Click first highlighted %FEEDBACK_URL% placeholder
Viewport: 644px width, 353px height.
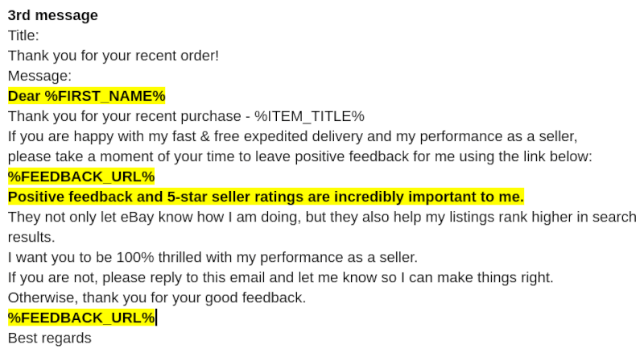(81, 176)
